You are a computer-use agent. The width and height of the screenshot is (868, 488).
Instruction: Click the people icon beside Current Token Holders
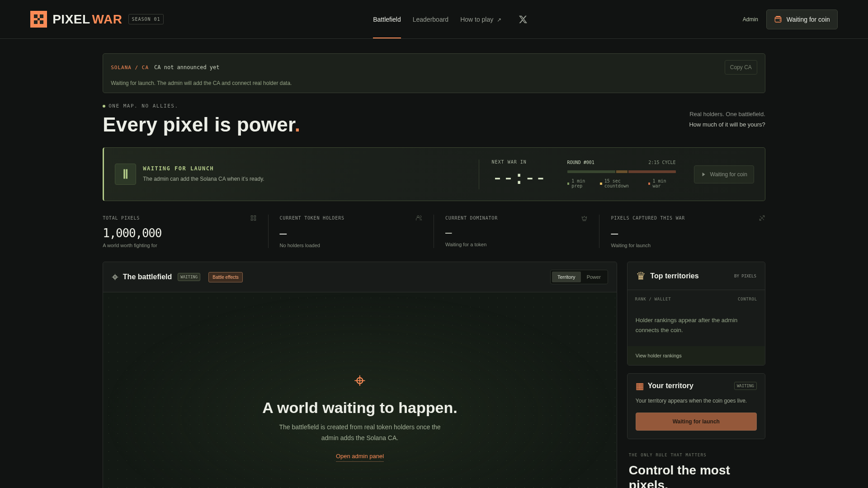(419, 218)
